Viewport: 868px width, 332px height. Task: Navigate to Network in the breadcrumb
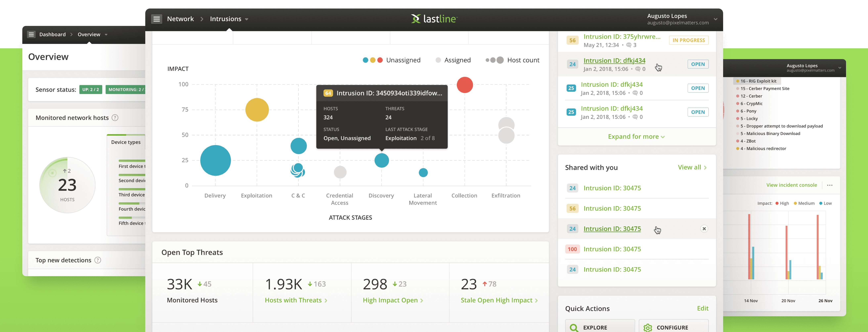181,19
